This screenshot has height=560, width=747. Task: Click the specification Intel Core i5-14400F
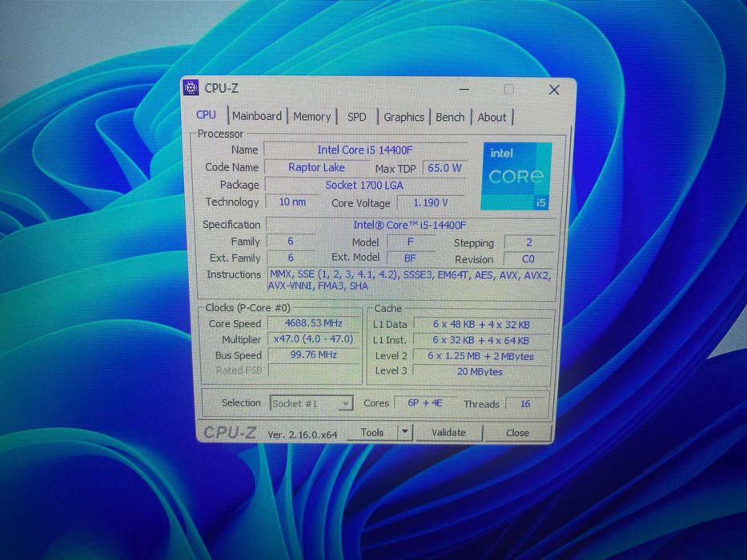[410, 225]
